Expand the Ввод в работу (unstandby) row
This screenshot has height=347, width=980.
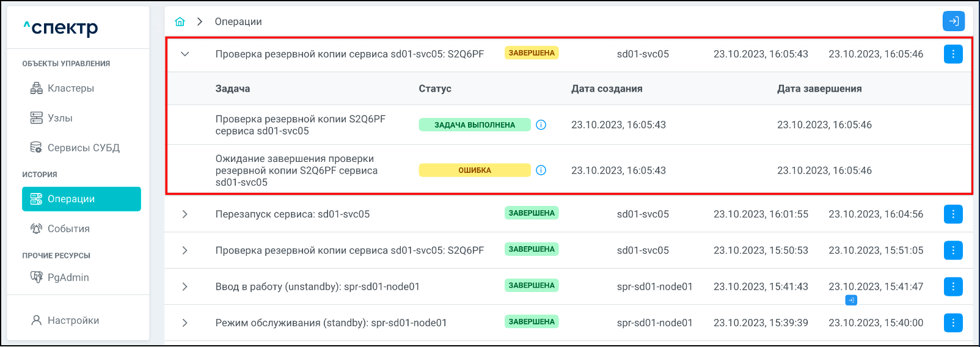(x=185, y=287)
